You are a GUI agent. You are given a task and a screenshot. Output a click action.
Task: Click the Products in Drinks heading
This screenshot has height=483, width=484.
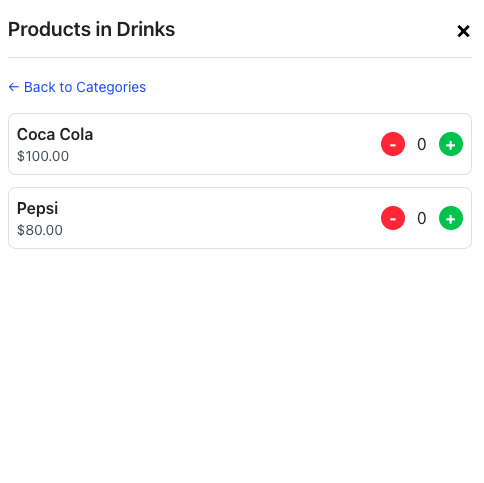tap(91, 29)
